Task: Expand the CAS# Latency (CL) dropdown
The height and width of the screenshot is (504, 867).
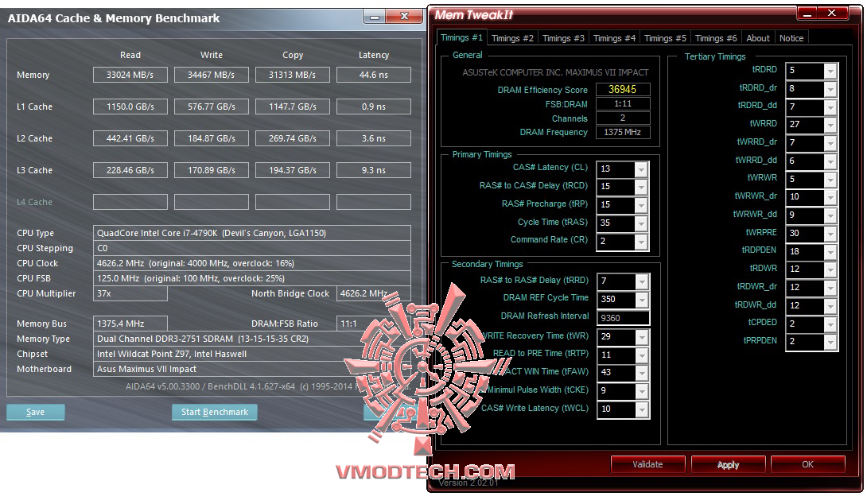Action: [x=641, y=169]
